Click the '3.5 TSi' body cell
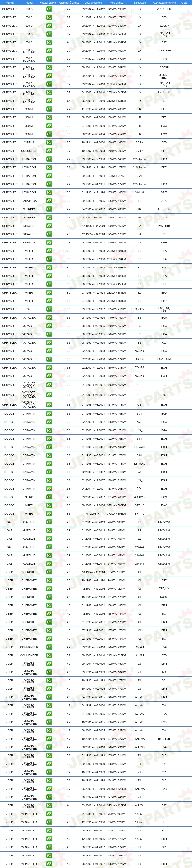192x868 pixels. click(139, 309)
